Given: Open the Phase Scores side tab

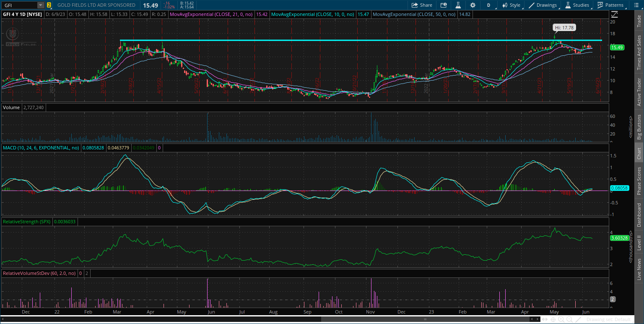Looking at the screenshot, I should (x=639, y=180).
